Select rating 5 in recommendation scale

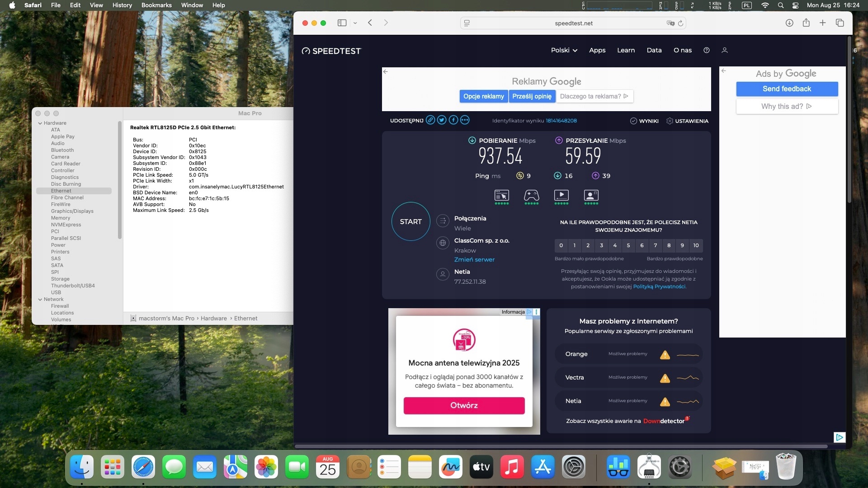click(x=628, y=245)
